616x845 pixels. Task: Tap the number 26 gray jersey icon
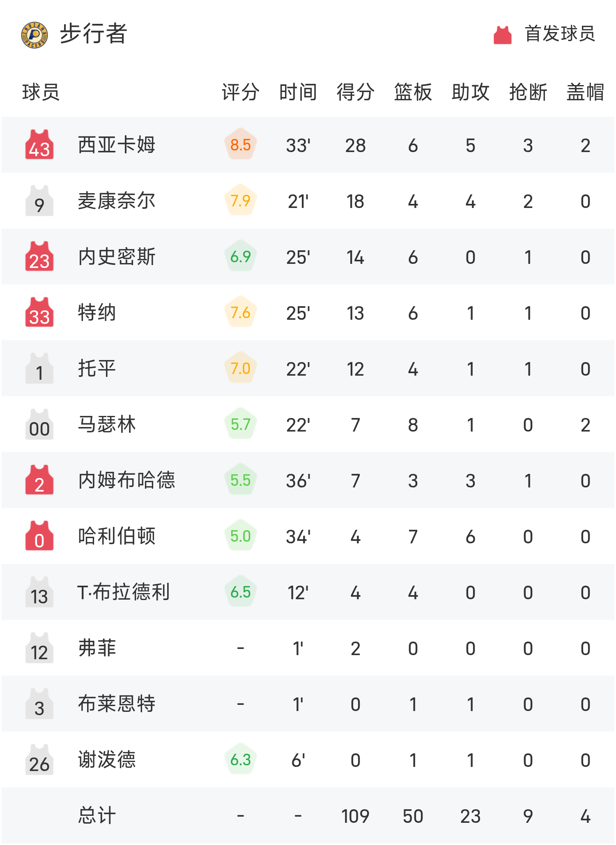pyautogui.click(x=39, y=760)
